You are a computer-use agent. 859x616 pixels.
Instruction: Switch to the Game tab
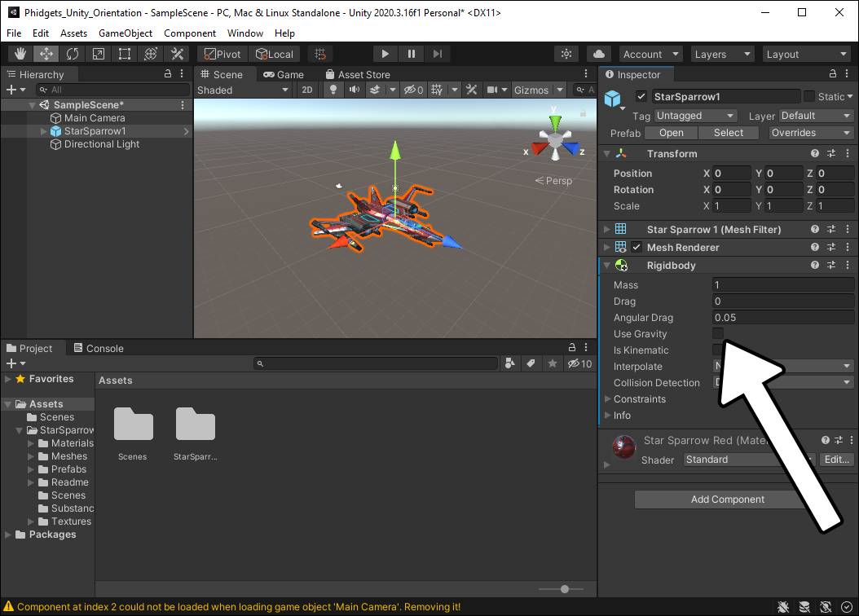click(284, 74)
